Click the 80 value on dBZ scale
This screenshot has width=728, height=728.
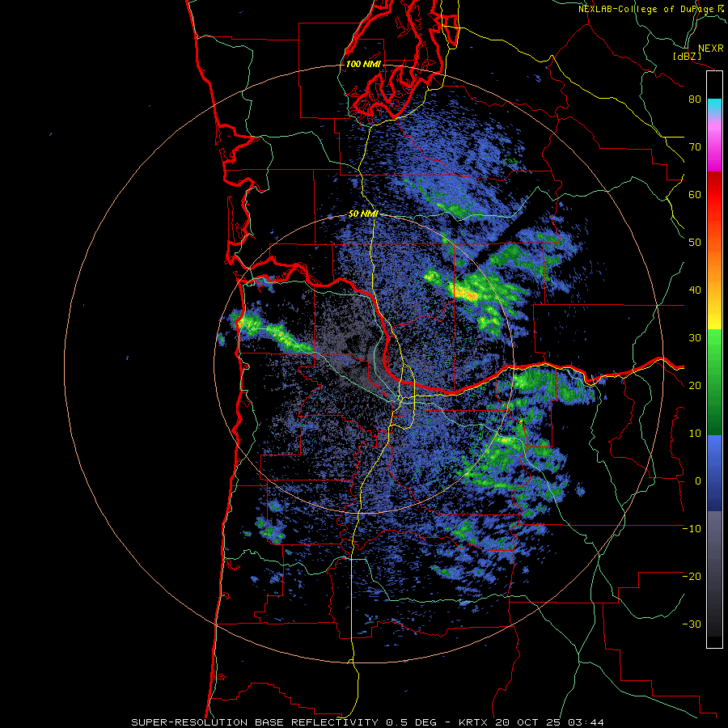click(x=695, y=99)
